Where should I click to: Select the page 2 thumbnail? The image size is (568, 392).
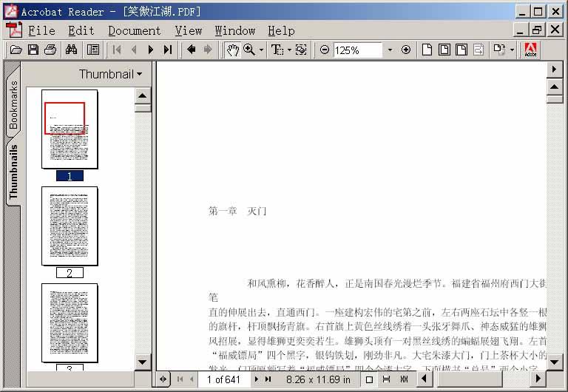coord(70,226)
